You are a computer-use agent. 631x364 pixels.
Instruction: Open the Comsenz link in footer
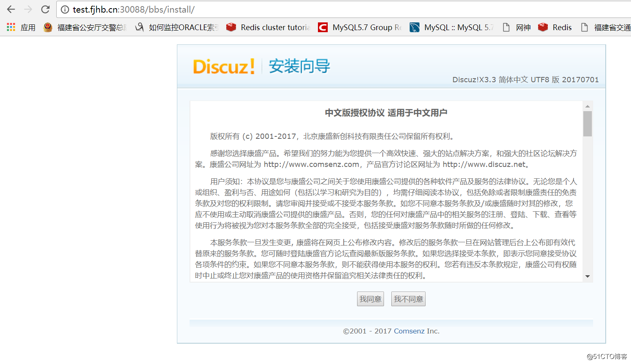tap(409, 331)
